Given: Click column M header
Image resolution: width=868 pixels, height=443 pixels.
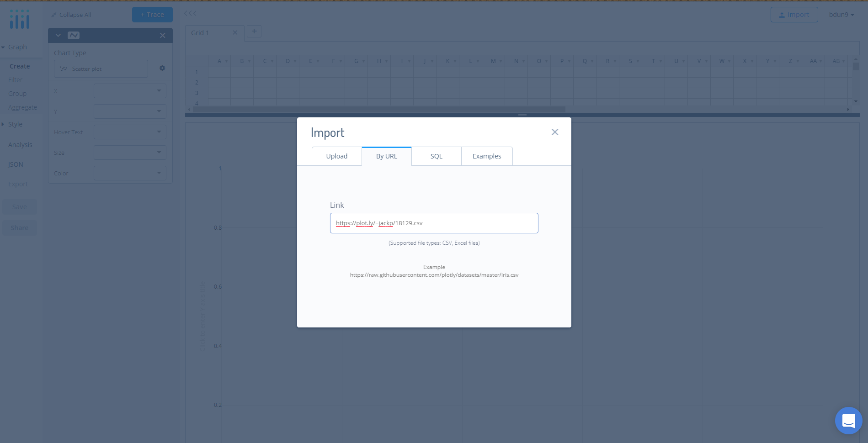Looking at the screenshot, I should pos(494,61).
